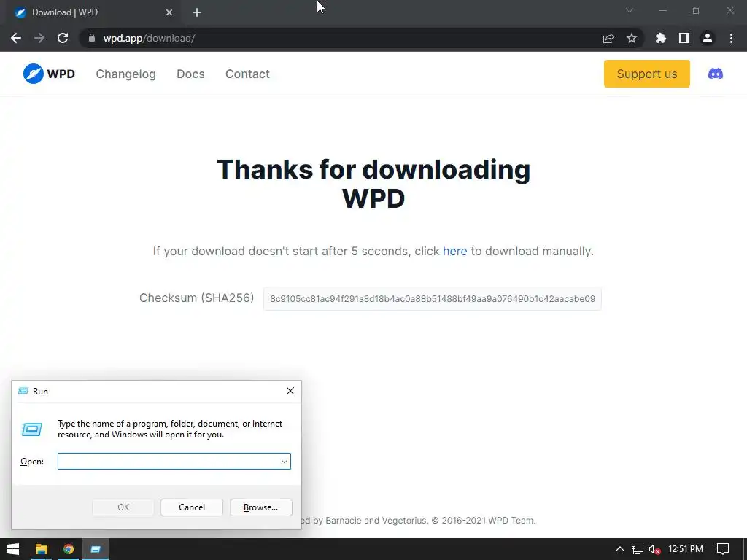Click 'here' to download manually

454,251
